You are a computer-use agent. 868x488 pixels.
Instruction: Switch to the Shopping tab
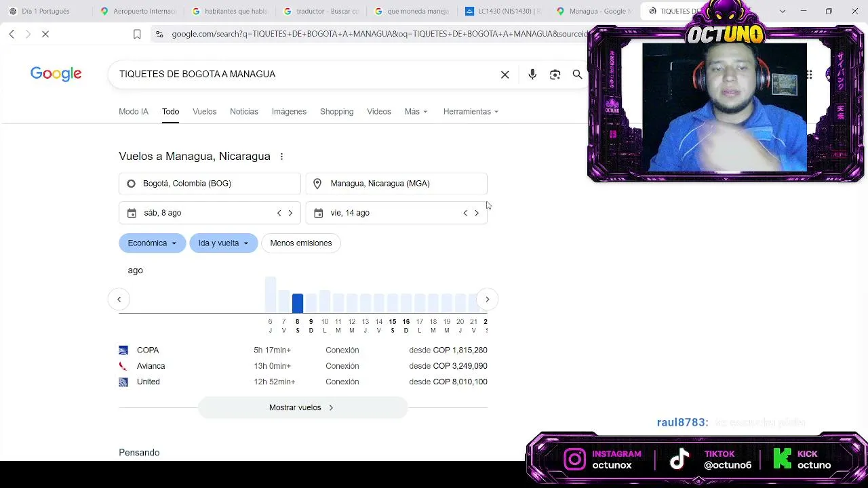[337, 112]
